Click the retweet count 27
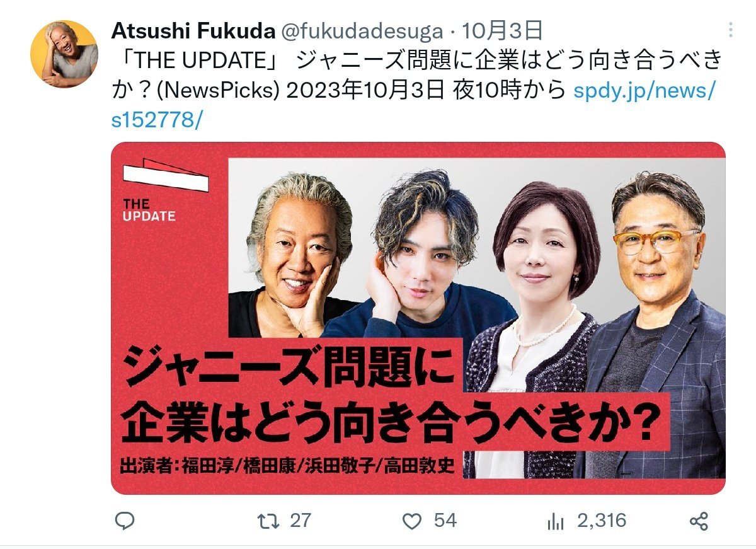 tap(301, 521)
